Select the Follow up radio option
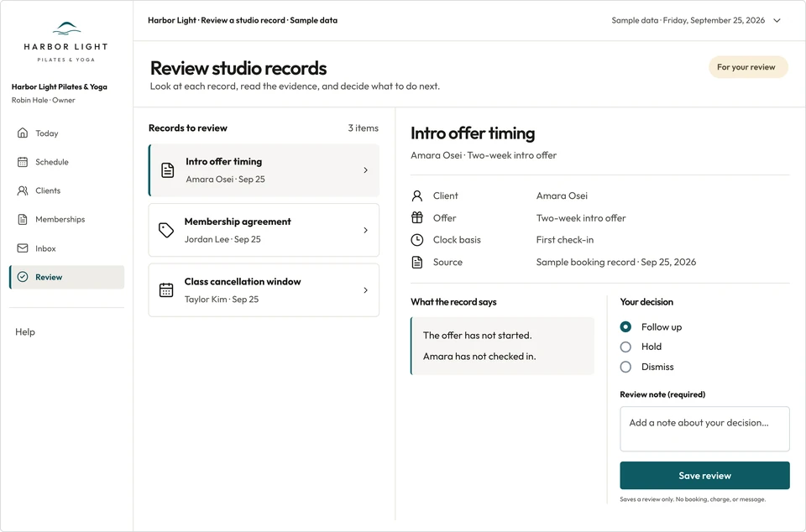The image size is (806, 532). (625, 326)
